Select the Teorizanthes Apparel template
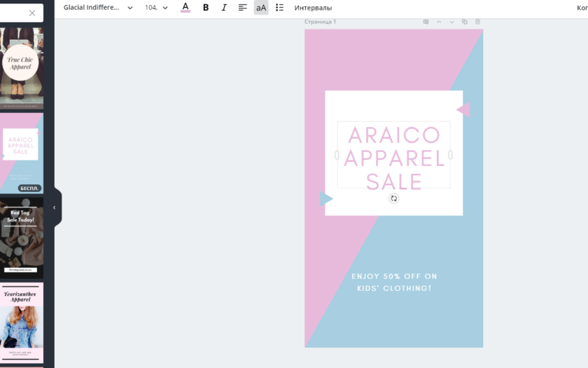 pos(22,323)
